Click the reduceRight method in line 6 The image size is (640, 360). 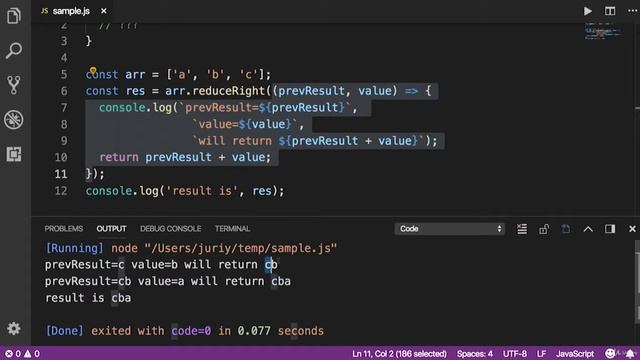pos(229,91)
